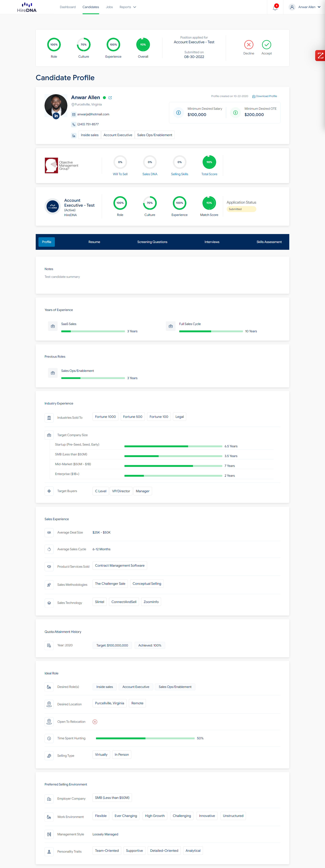The image size is (325, 868).
Task: Click Open To Relocation X indicator
Action: (x=95, y=721)
